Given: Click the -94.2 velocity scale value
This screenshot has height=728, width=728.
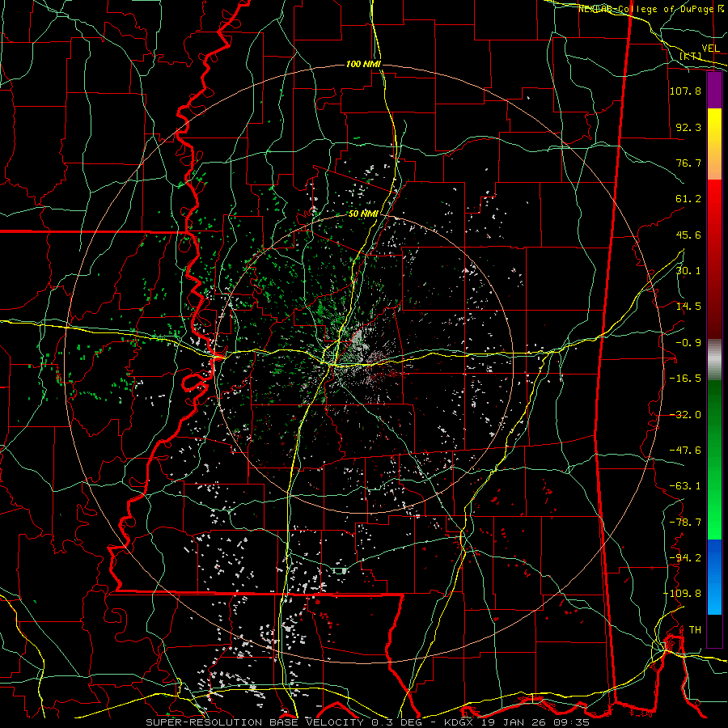Looking at the screenshot, I should 685,558.
